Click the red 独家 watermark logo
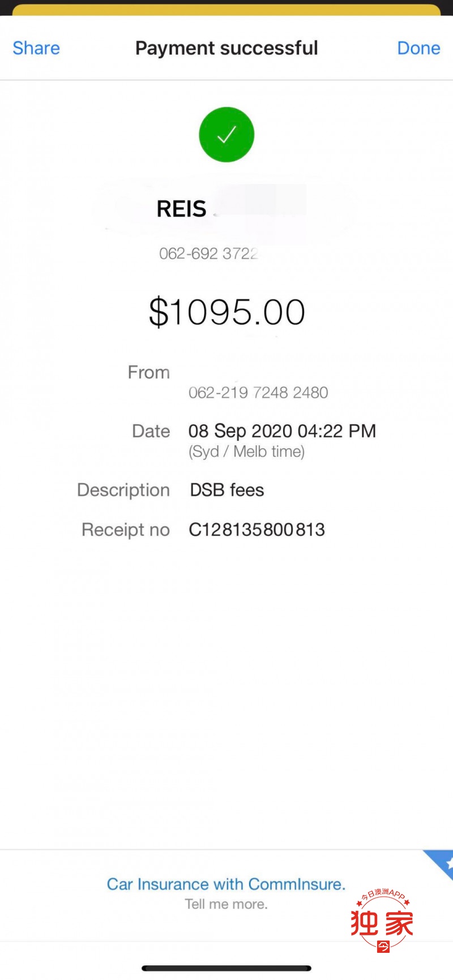 click(x=383, y=920)
